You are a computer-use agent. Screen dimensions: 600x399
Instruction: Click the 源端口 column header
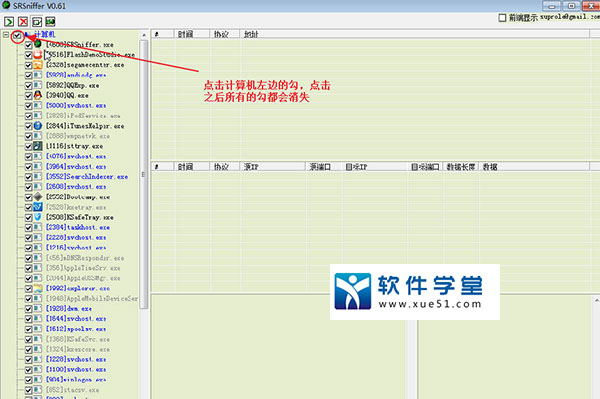tap(323, 166)
